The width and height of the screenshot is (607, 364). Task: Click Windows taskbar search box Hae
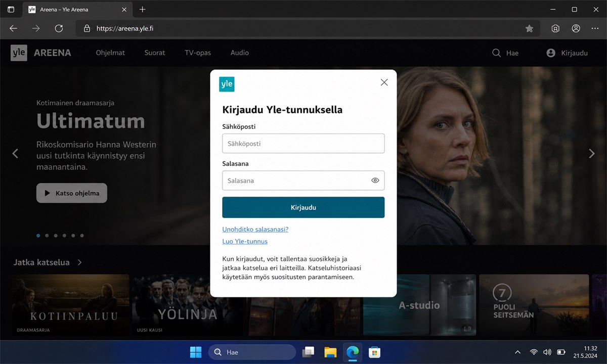[252, 352]
